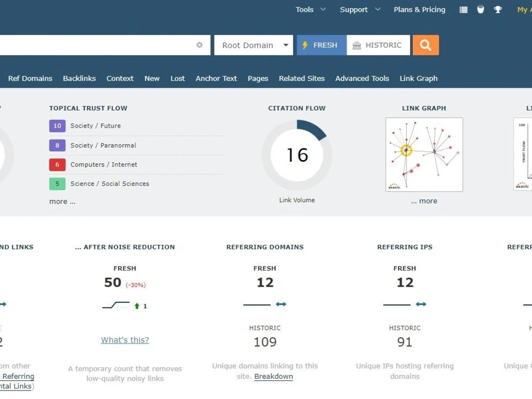Open the Pages tab

258,78
